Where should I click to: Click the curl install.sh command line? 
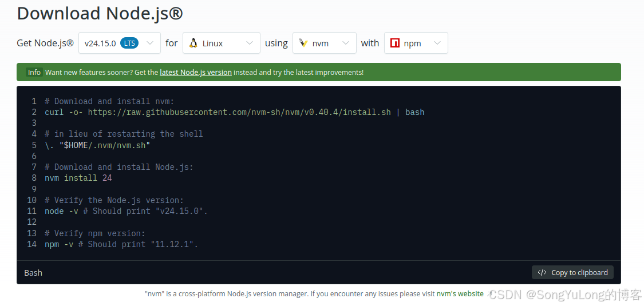(235, 112)
